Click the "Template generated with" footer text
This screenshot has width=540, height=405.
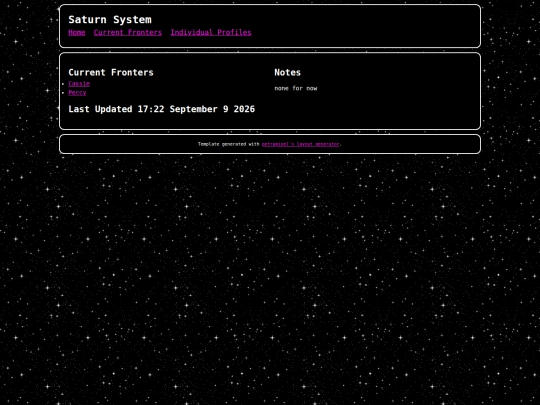click(229, 144)
